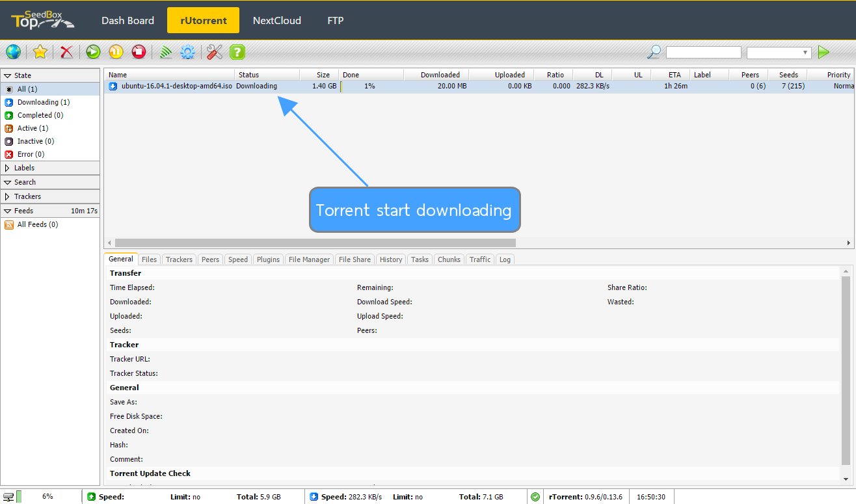Screen dimensions: 856x504
Task: Click the details pane vertical scrollbar
Action: [x=846, y=371]
